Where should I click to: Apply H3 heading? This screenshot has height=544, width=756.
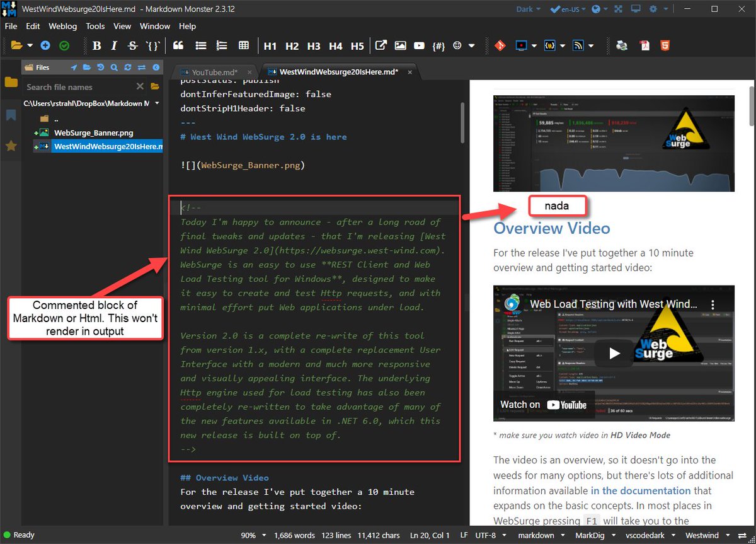[x=314, y=46]
